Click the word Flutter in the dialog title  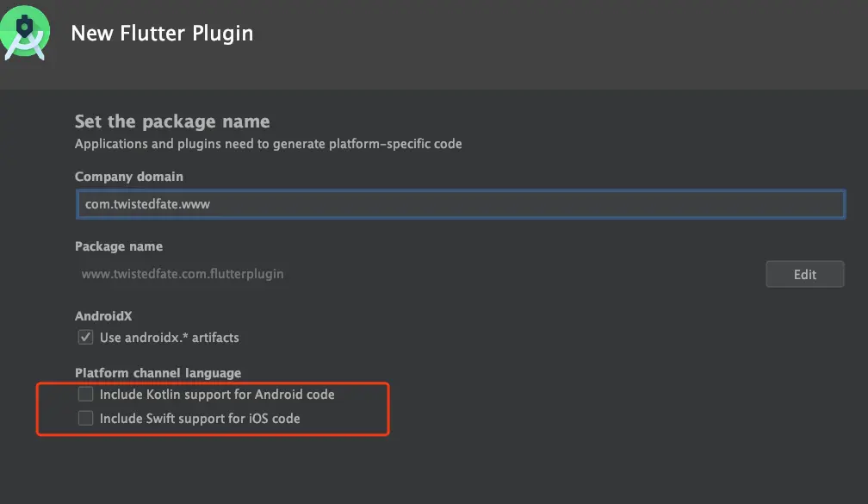coord(152,34)
